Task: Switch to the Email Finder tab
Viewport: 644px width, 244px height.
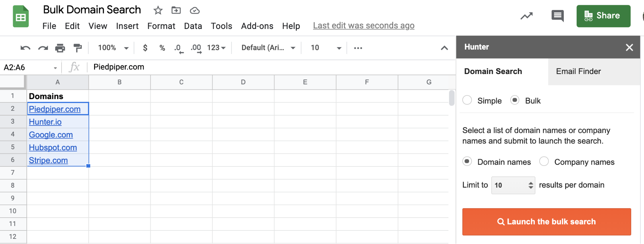Action: [594, 71]
